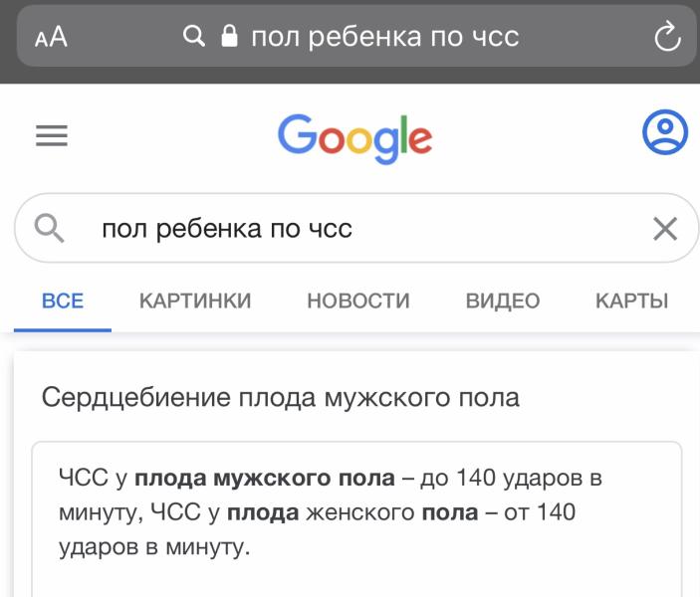The image size is (700, 597).
Task: Click the magnifier icon in address bar
Action: point(193,38)
